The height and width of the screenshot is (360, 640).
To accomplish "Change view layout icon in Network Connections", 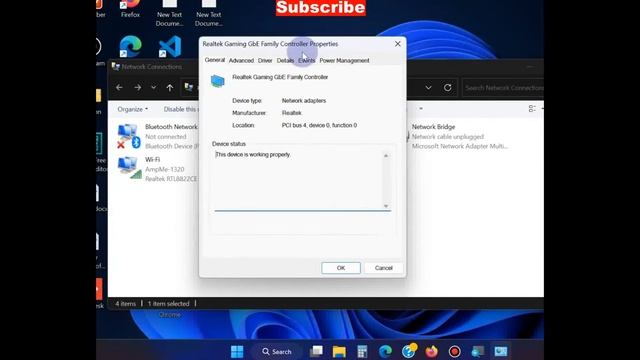I will click(532, 109).
